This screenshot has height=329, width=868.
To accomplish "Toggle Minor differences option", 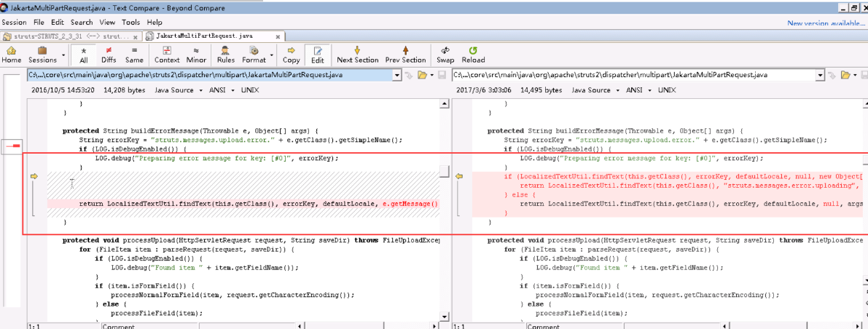I will click(x=196, y=55).
